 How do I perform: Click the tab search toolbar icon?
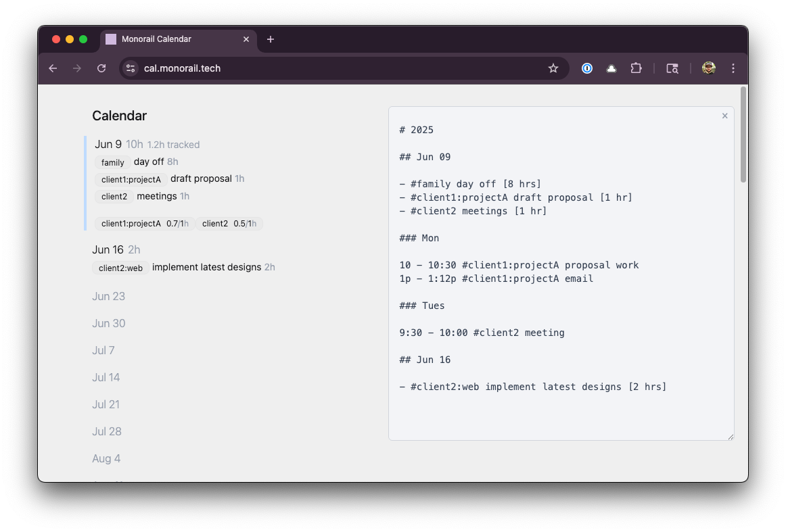pyautogui.click(x=672, y=68)
